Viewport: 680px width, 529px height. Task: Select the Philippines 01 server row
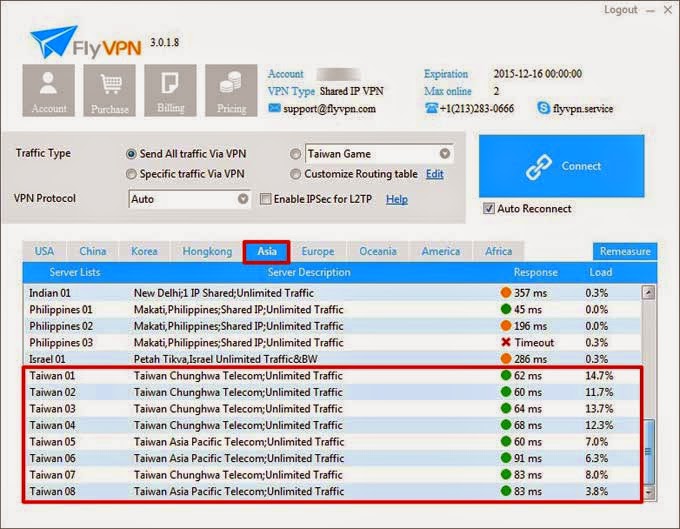tap(332, 310)
